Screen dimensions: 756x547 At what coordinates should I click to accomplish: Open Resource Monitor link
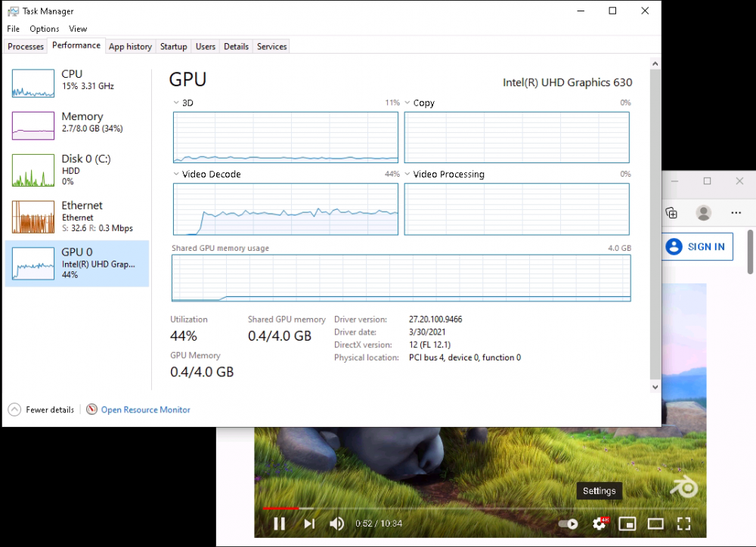146,409
